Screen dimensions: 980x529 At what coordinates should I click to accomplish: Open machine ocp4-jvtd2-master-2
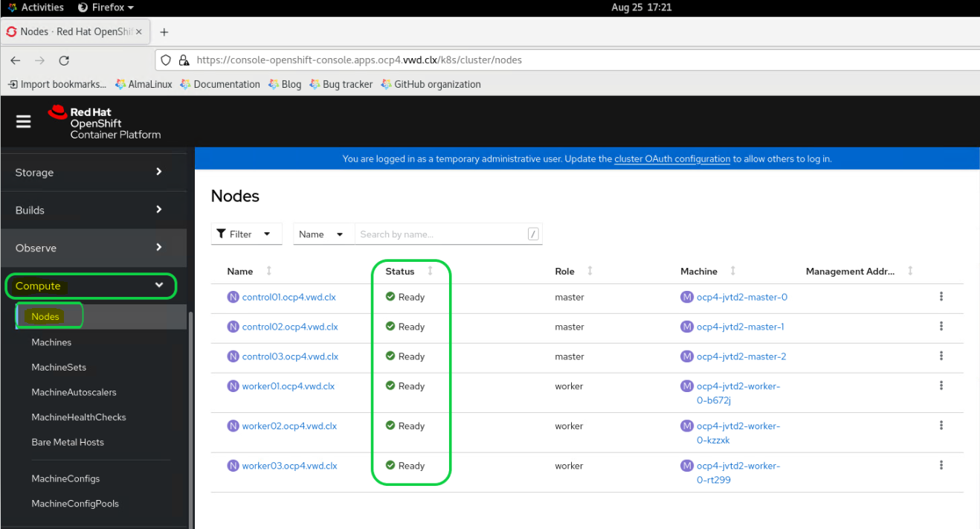coord(741,356)
